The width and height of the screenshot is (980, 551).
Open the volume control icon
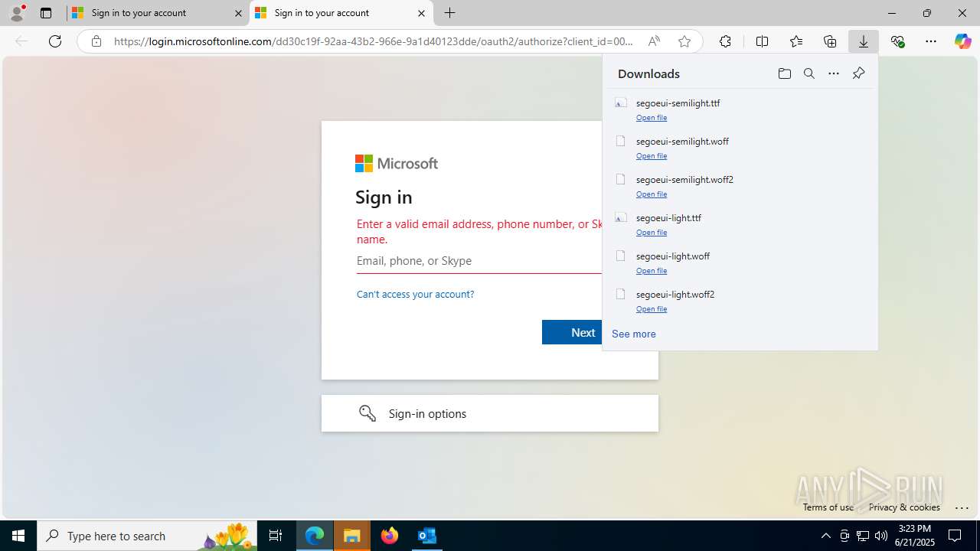tap(881, 536)
